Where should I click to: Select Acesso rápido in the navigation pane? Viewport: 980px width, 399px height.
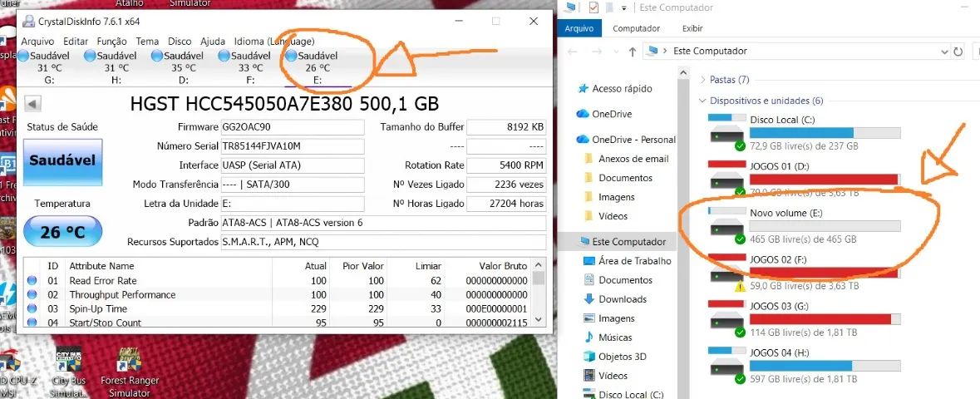coord(621,89)
